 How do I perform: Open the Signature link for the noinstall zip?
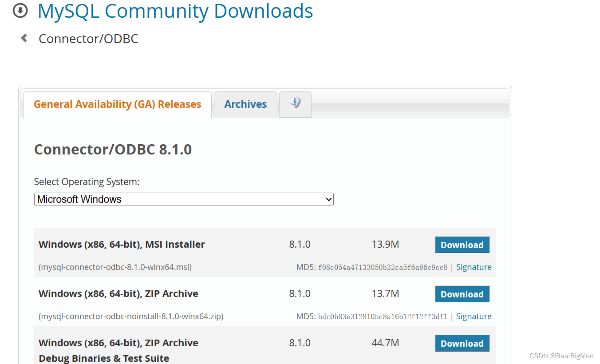click(x=474, y=317)
